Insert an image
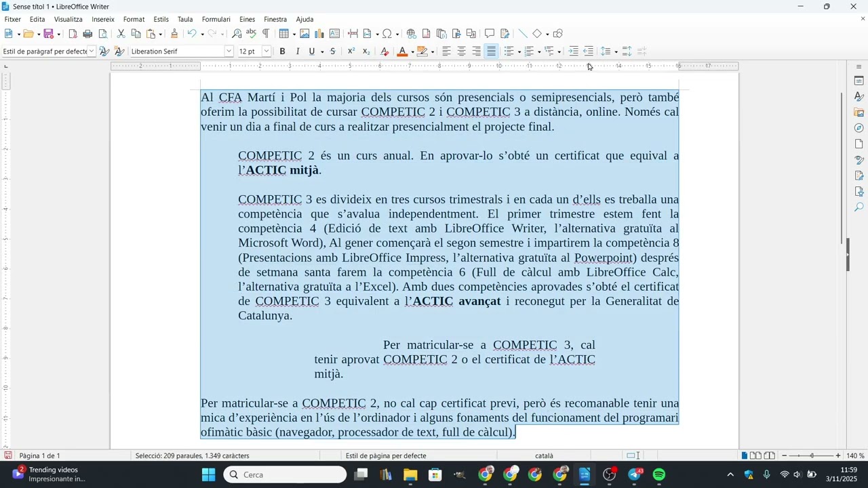The image size is (868, 488). pyautogui.click(x=304, y=34)
